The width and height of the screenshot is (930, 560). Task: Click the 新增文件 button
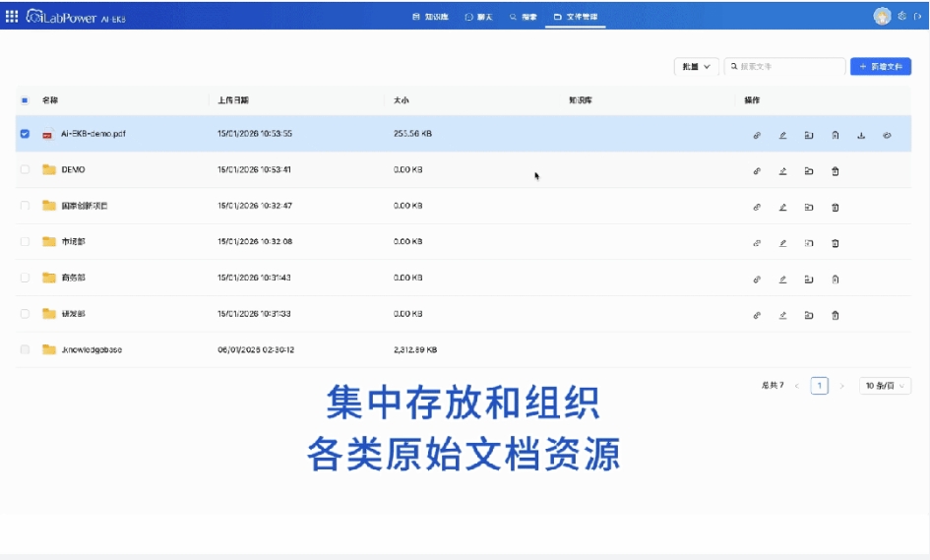point(881,67)
